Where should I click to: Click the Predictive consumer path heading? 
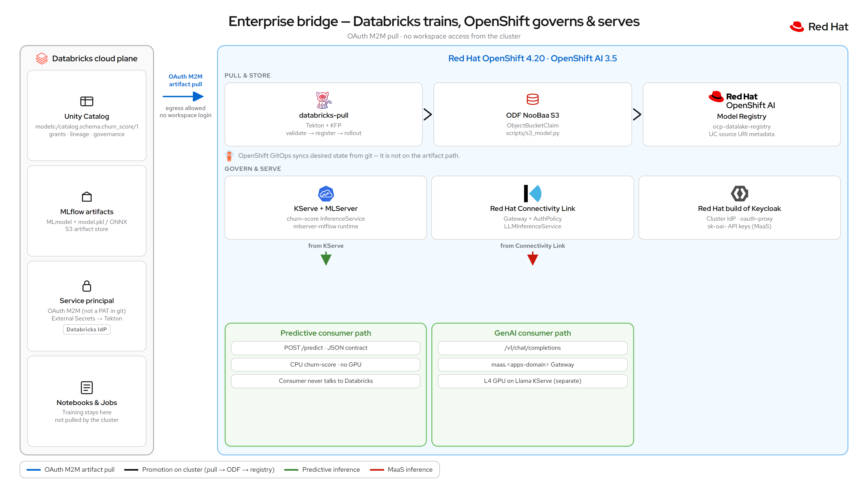[325, 333]
